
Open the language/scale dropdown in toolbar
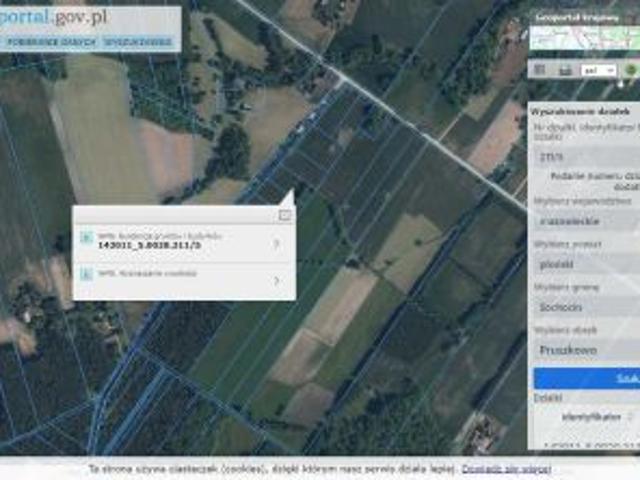(598, 70)
